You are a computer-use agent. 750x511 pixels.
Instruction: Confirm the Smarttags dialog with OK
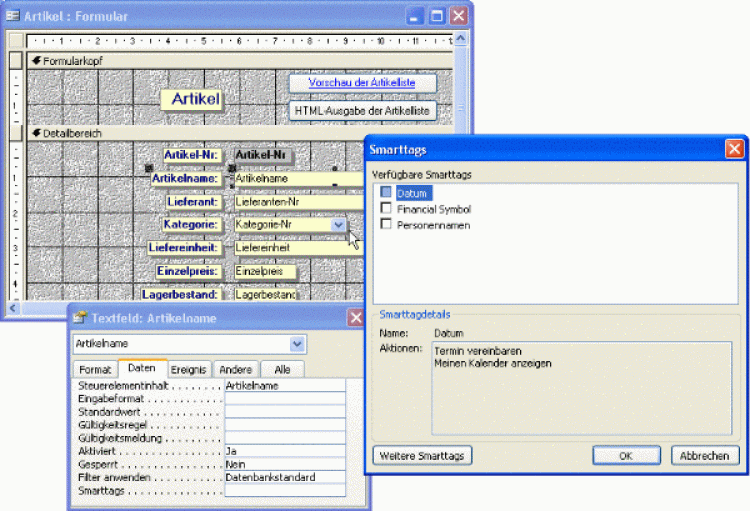(x=626, y=455)
